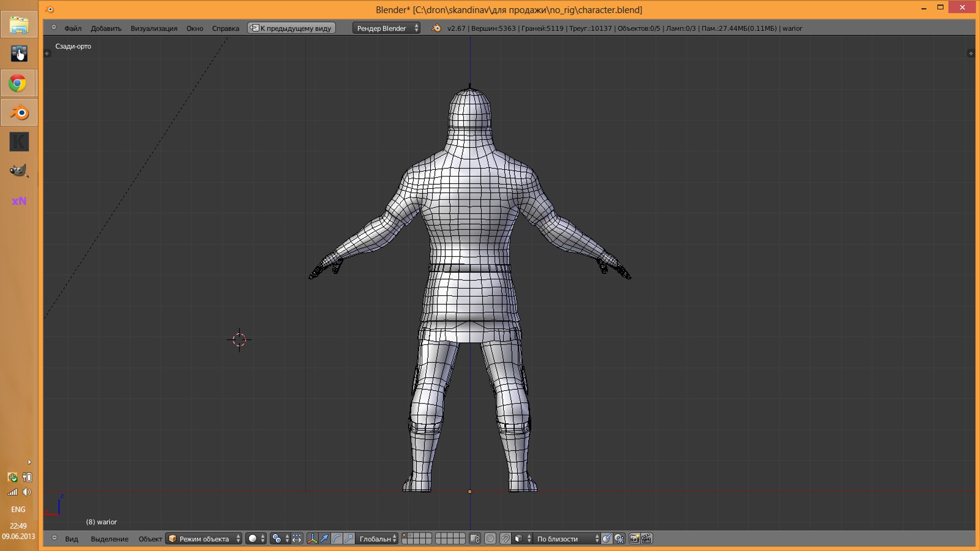Toggle proportional editing button
The width and height of the screenshot is (980, 551).
tap(490, 539)
